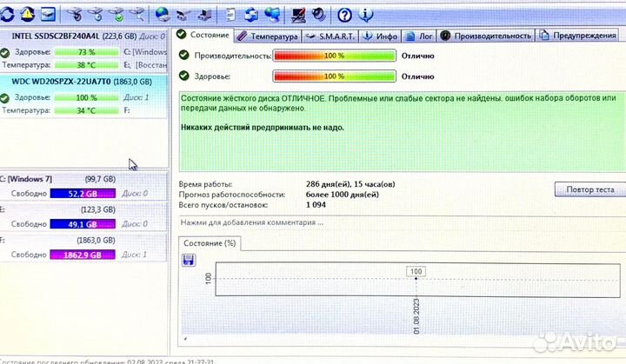626x364 pixels.
Task: Click the disk icon with green checkmark badge
Action: pos(117,15)
